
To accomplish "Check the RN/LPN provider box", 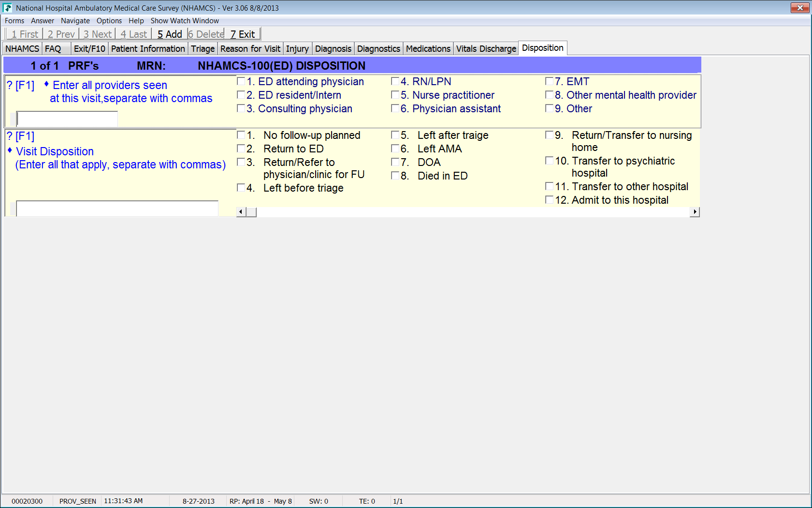I will click(x=395, y=81).
